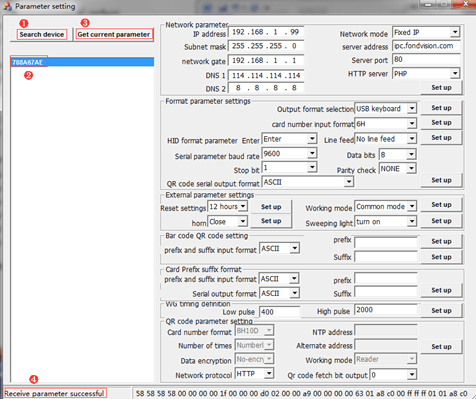
Task: Click Set up next to horn setting
Action: [271, 221]
